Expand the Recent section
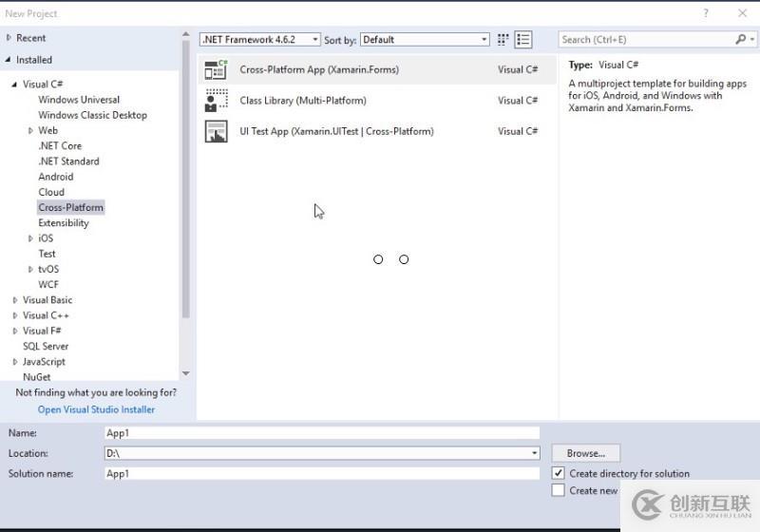This screenshot has height=532, width=760. coord(9,38)
